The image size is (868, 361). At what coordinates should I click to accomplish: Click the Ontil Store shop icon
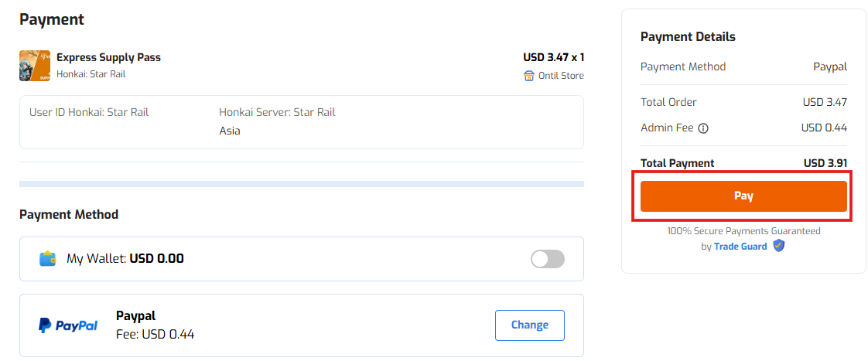(x=529, y=76)
